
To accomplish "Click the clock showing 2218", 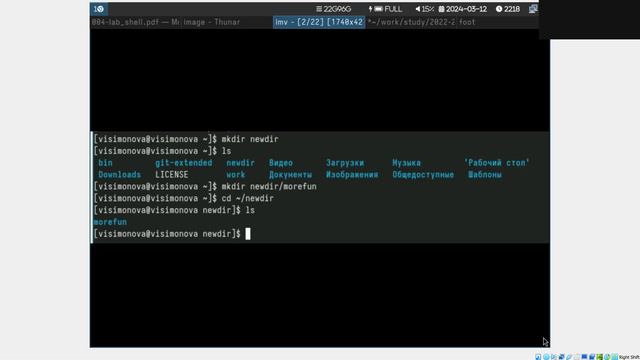I will 508,9.
